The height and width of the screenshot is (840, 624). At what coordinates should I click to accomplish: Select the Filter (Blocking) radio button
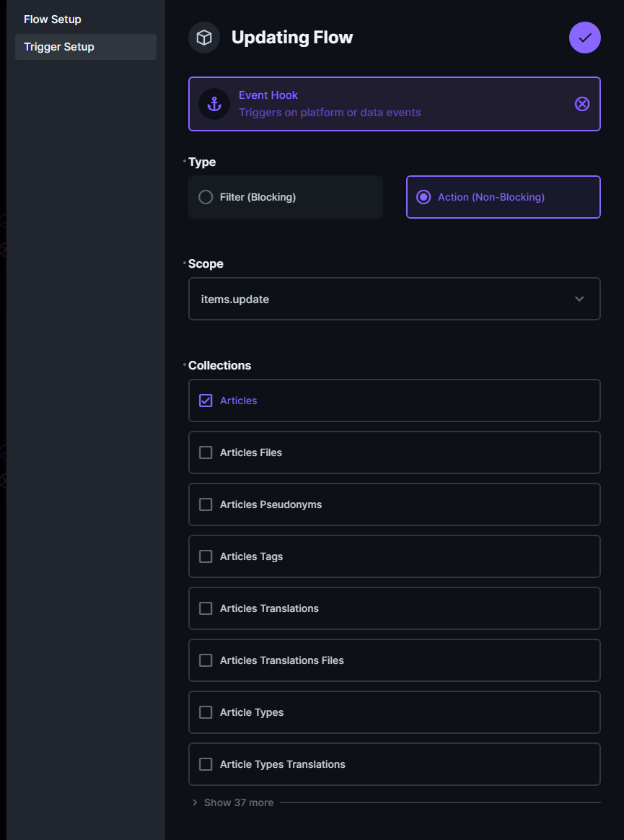(205, 196)
